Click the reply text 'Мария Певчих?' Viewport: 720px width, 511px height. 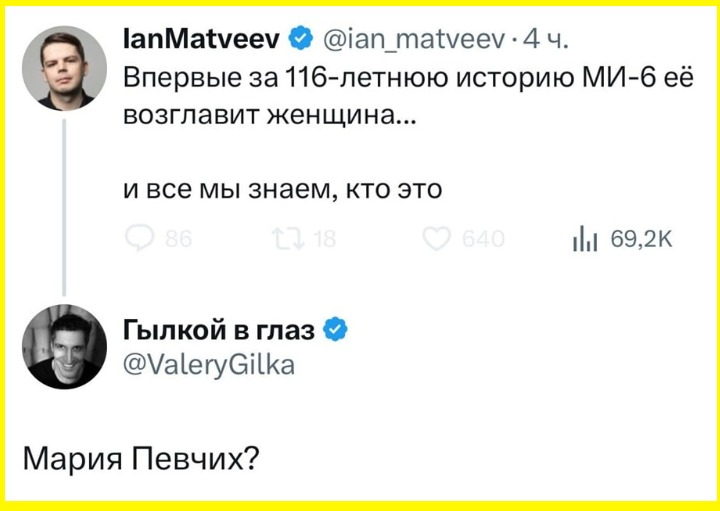pos(141,460)
